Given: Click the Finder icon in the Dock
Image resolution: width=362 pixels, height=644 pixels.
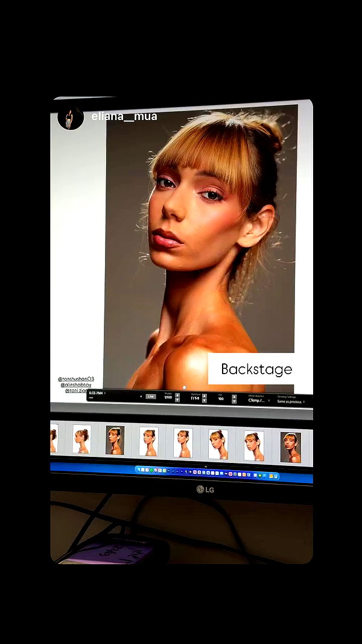Looking at the screenshot, I should point(138,469).
